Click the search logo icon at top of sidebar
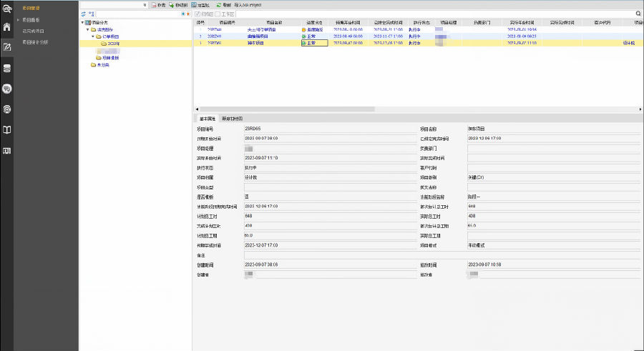 [6, 8]
